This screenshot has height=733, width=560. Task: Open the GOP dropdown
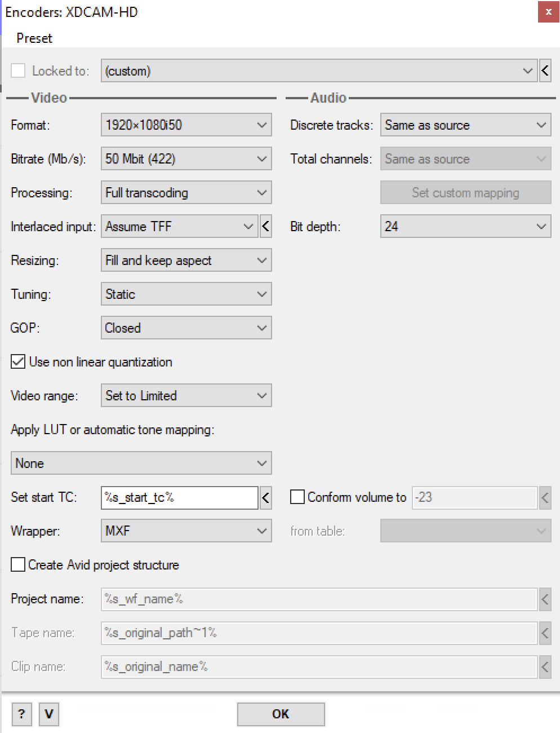click(186, 328)
